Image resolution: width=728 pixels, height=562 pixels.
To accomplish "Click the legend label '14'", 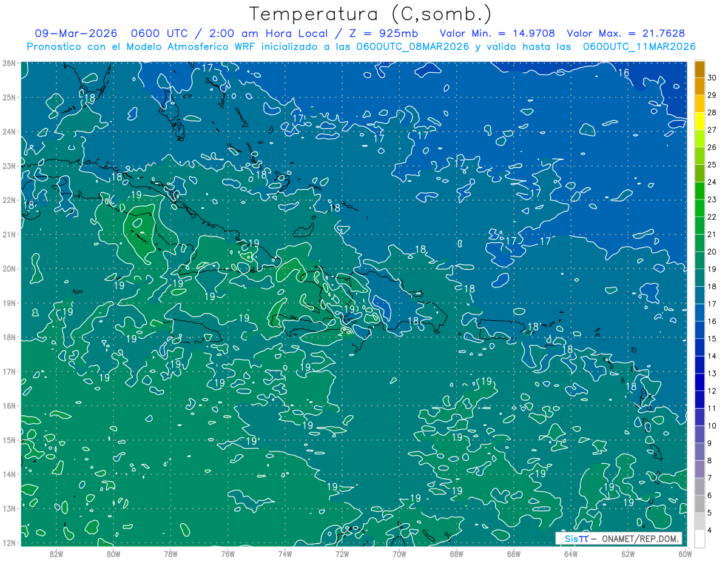I will pyautogui.click(x=712, y=356).
